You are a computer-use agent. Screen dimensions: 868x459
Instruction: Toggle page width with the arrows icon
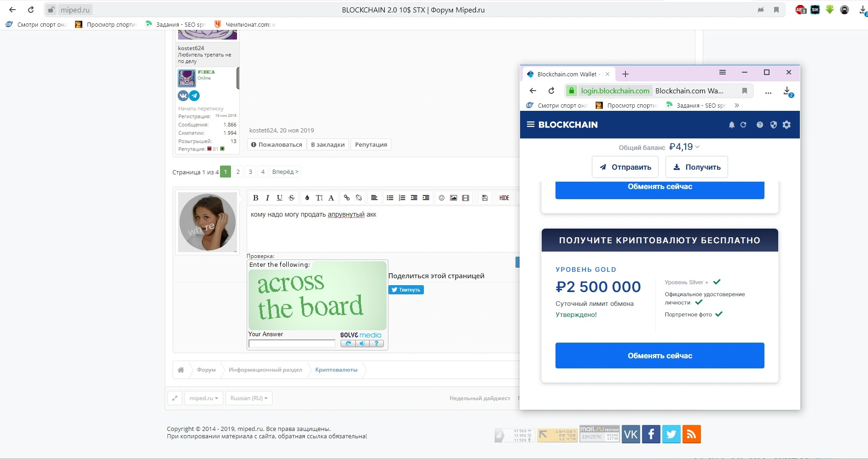click(175, 398)
